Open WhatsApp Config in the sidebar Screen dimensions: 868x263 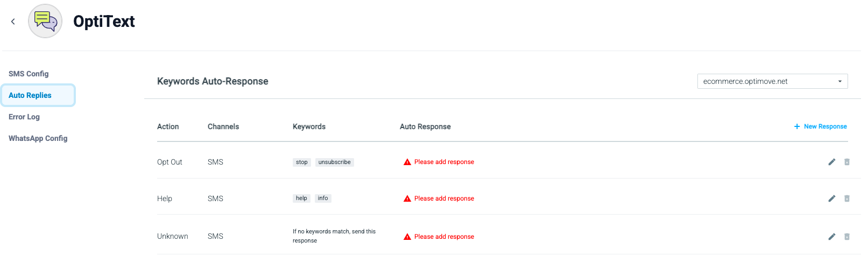coord(38,138)
